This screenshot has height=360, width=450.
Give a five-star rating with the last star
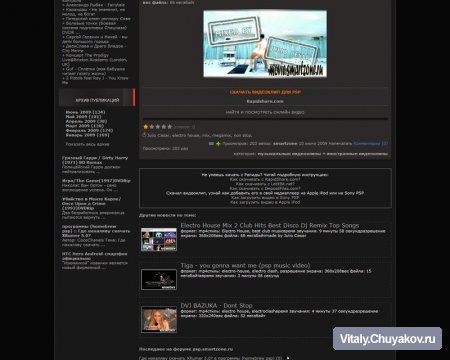click(170, 127)
